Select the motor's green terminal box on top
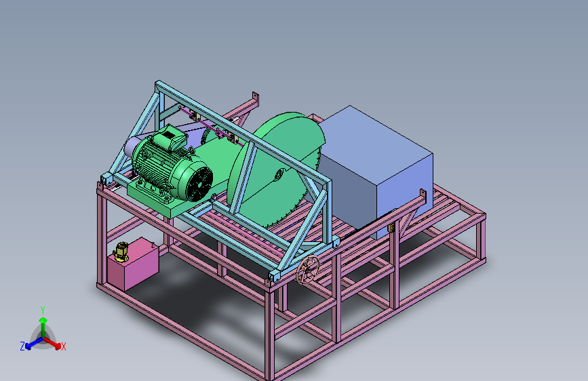The height and width of the screenshot is (381, 588). tap(171, 138)
